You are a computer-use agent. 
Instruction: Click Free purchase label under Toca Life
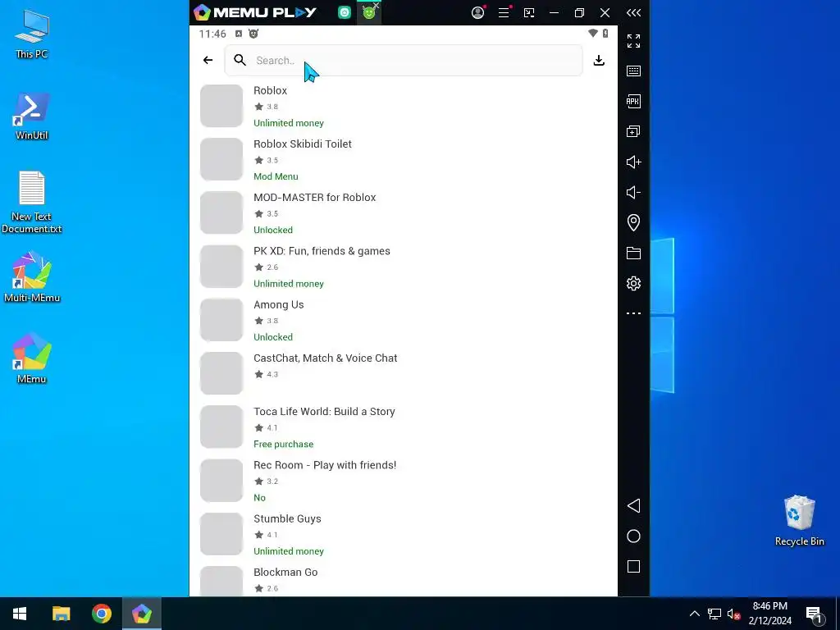(x=283, y=444)
